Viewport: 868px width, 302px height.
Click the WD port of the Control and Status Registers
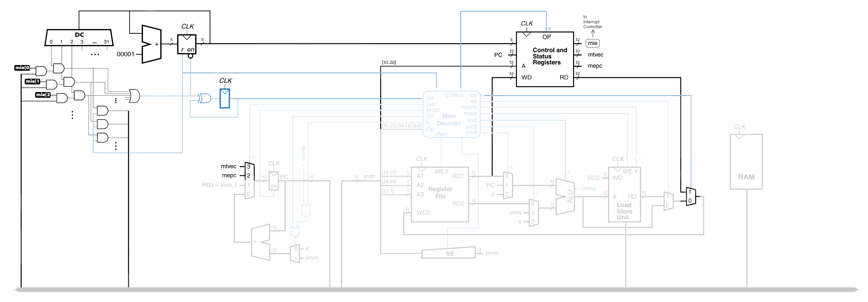coord(527,78)
